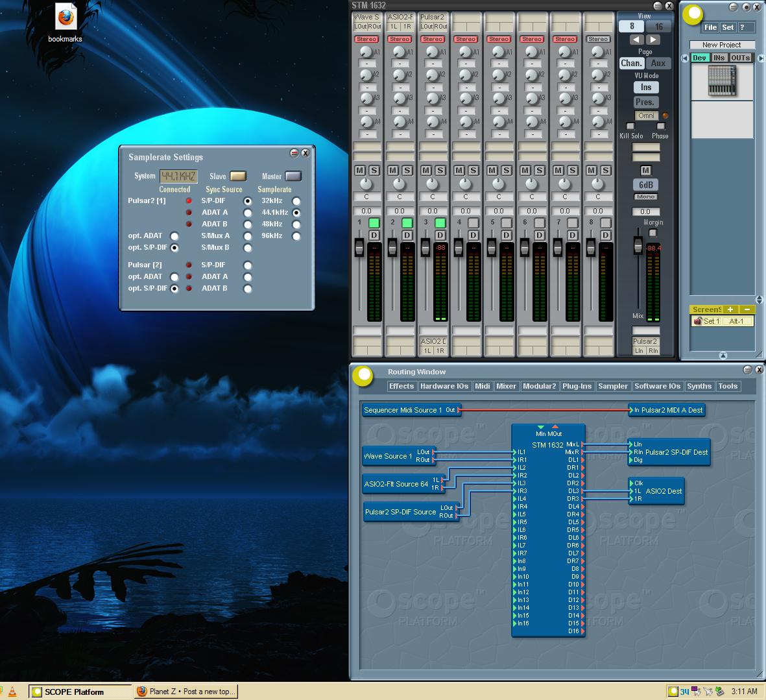
Task: Open the bookmarks Firefox desktop icon
Action: pos(66,23)
